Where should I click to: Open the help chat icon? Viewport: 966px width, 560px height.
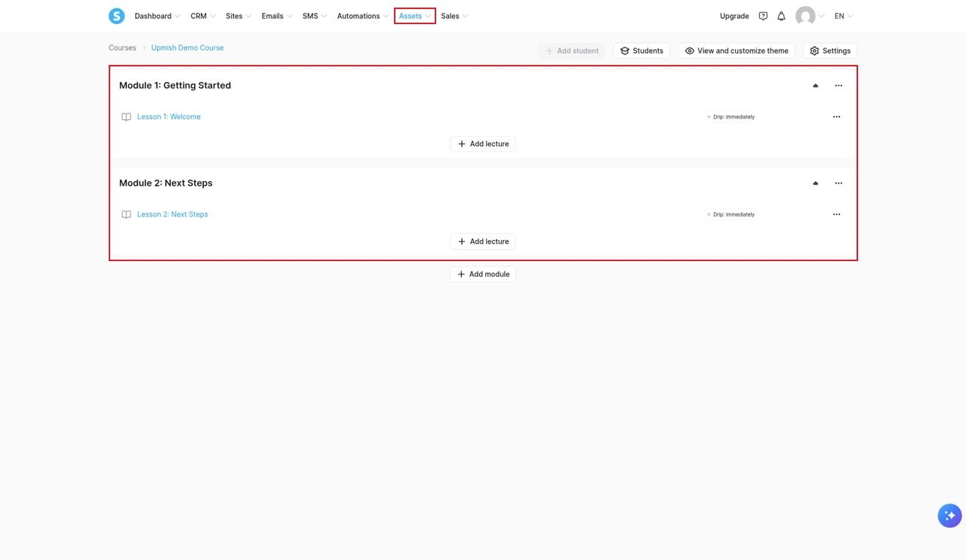pyautogui.click(x=763, y=16)
